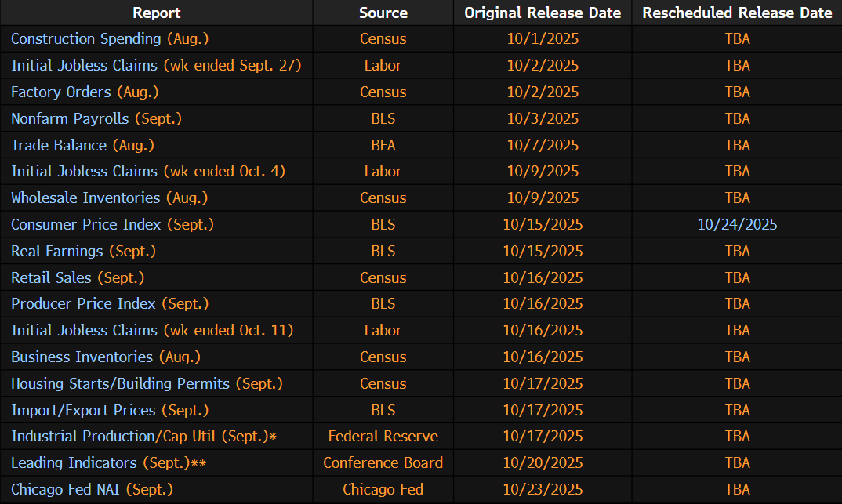The height and width of the screenshot is (504, 842).
Task: Click the Federal Reserve source cell
Action: (383, 437)
